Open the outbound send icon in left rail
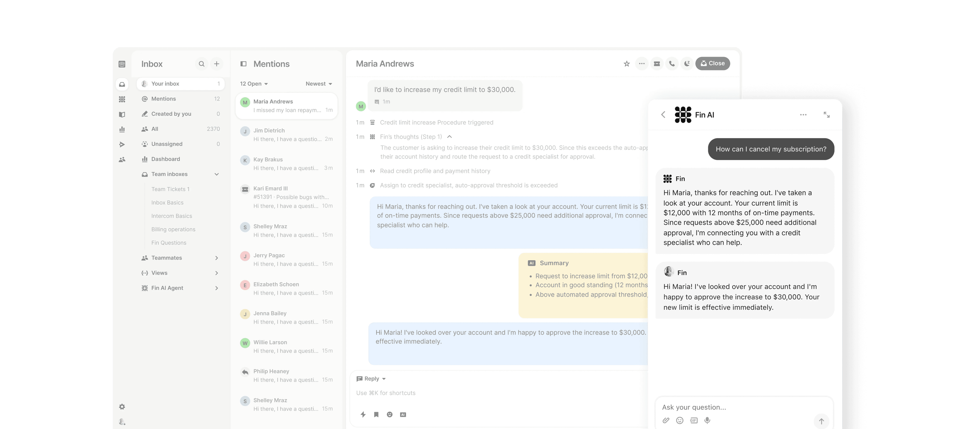Screen dimensions: 980x429 coord(122,144)
